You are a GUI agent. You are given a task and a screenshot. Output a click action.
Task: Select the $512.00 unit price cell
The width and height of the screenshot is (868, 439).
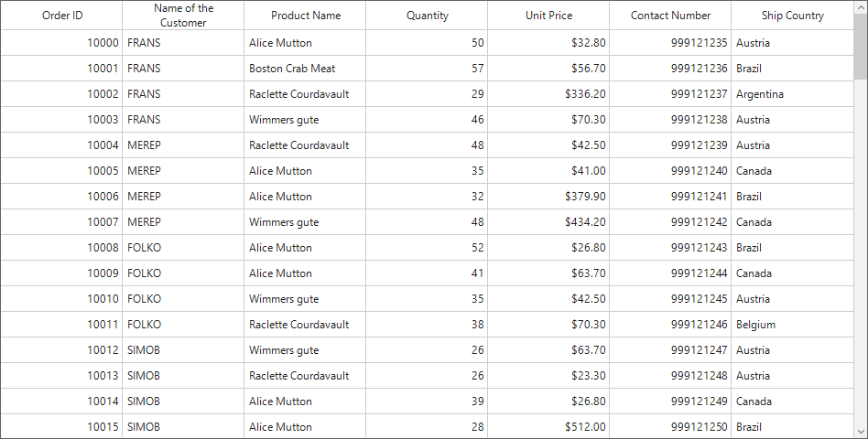click(x=548, y=427)
